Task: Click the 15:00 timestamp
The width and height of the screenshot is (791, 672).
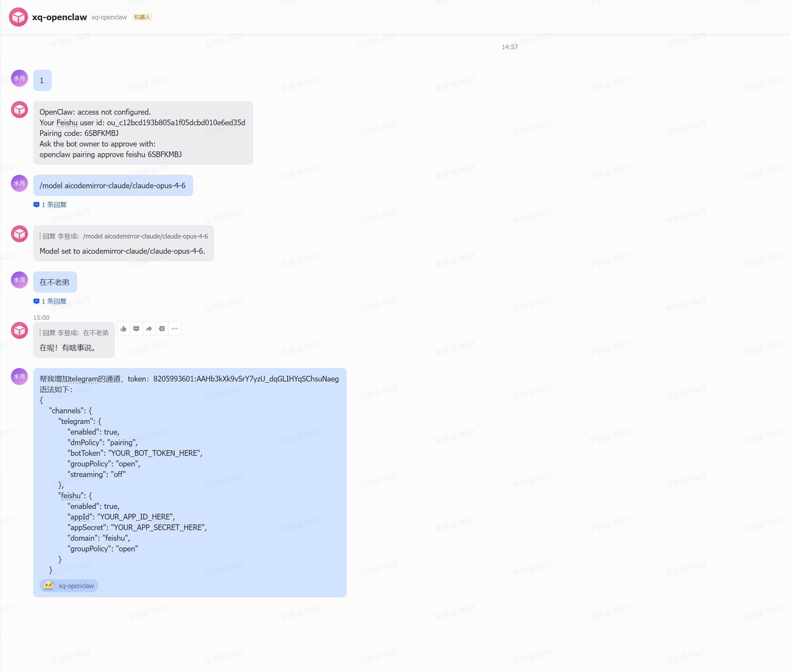Action: [x=41, y=318]
